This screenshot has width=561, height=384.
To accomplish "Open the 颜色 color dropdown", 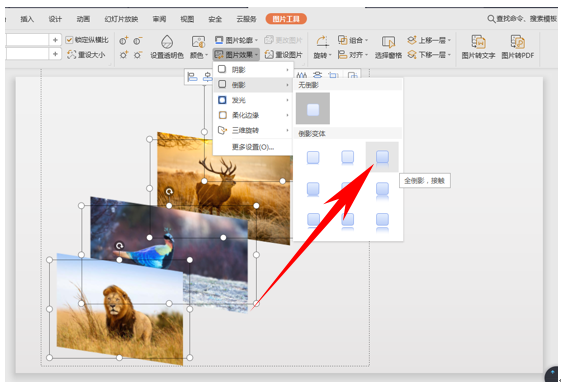I will point(199,47).
